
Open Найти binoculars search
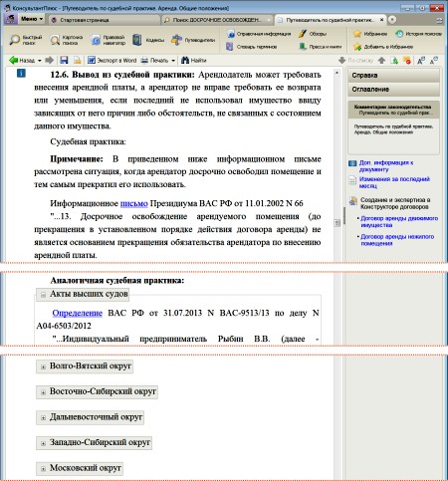click(x=194, y=60)
